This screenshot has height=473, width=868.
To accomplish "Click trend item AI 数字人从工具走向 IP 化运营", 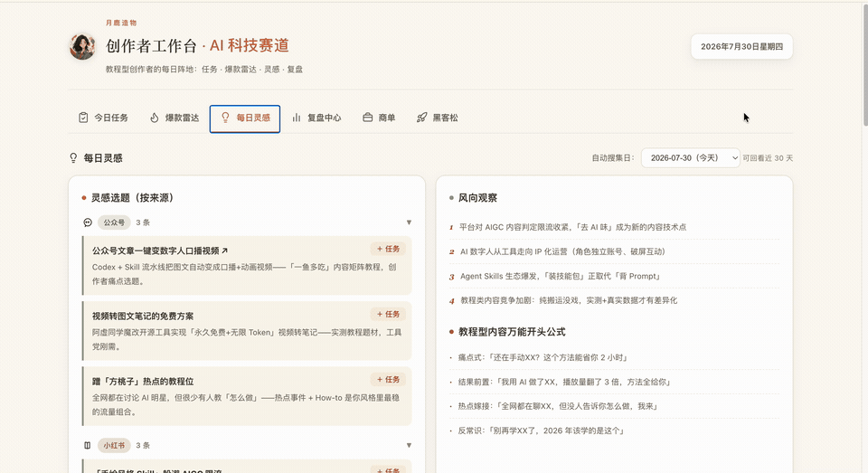I will tap(614, 251).
